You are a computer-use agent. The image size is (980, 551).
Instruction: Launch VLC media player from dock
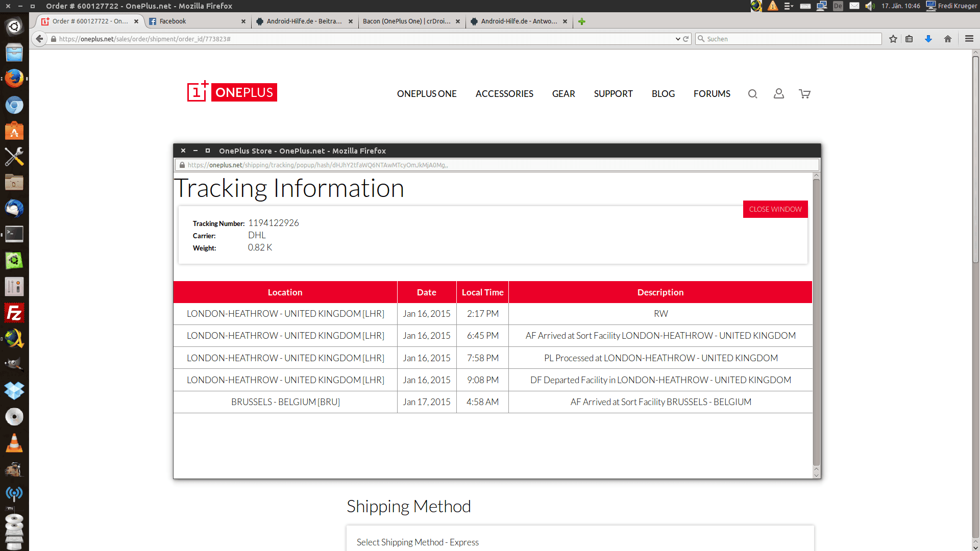click(x=14, y=443)
